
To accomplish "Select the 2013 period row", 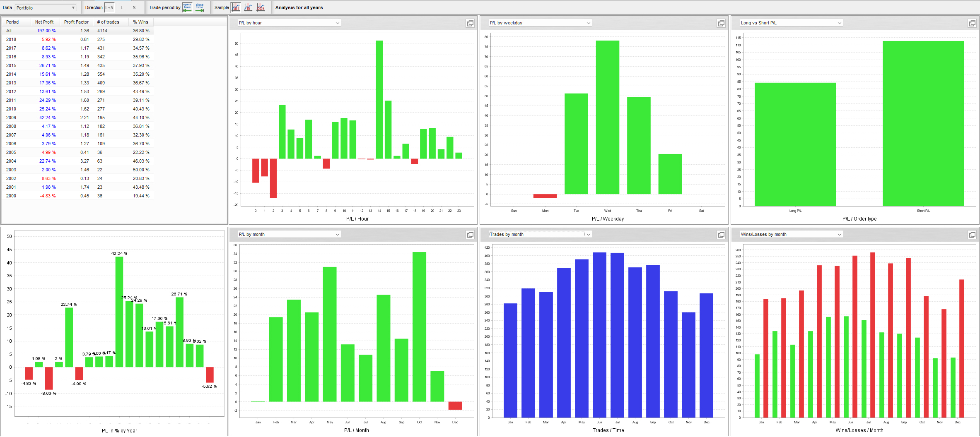I will [x=78, y=83].
